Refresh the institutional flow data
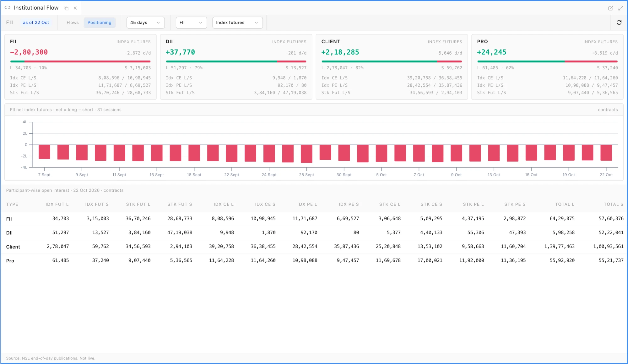The height and width of the screenshot is (364, 628). 619,23
